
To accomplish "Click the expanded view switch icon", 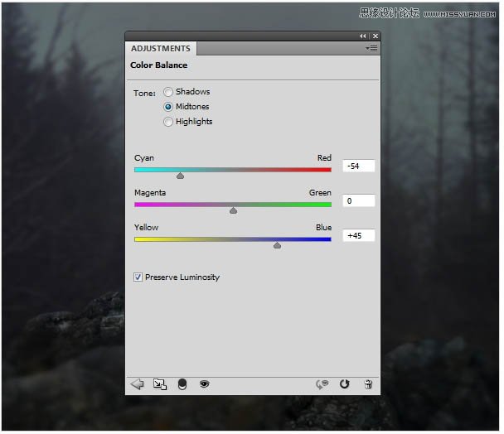I will pyautogui.click(x=160, y=384).
